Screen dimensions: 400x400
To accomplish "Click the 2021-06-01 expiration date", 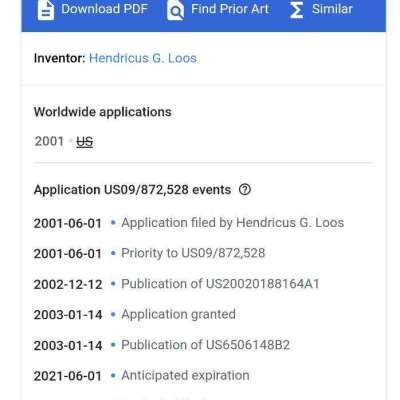I will click(68, 376).
